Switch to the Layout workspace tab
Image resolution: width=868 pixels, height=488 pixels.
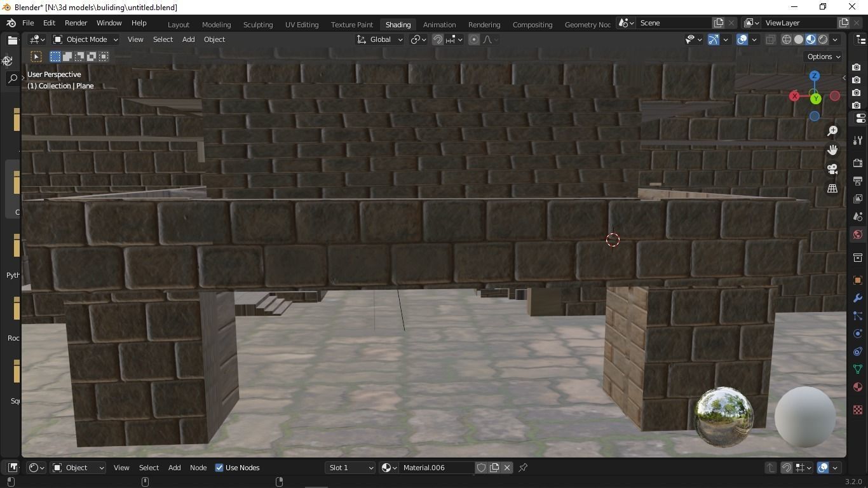tap(179, 25)
